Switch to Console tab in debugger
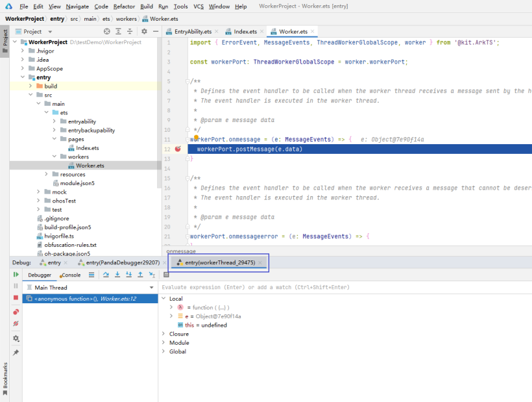This screenshot has height=402, width=532. pyautogui.click(x=71, y=275)
